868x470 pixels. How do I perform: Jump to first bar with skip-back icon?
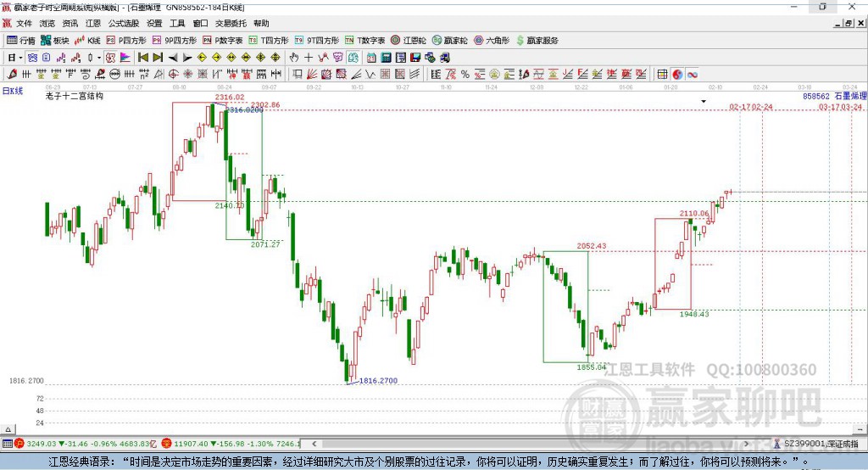pyautogui.click(x=142, y=58)
